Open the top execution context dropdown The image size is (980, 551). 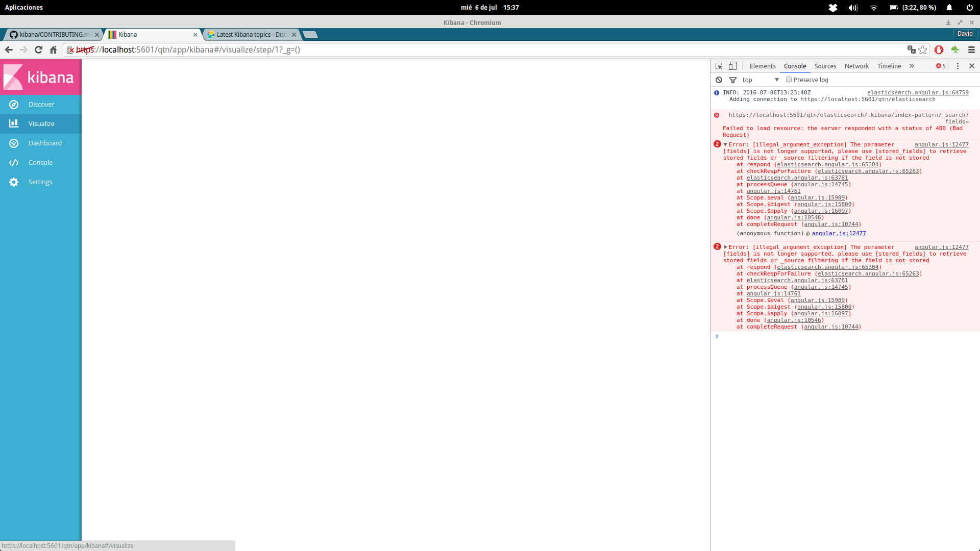[x=761, y=80]
